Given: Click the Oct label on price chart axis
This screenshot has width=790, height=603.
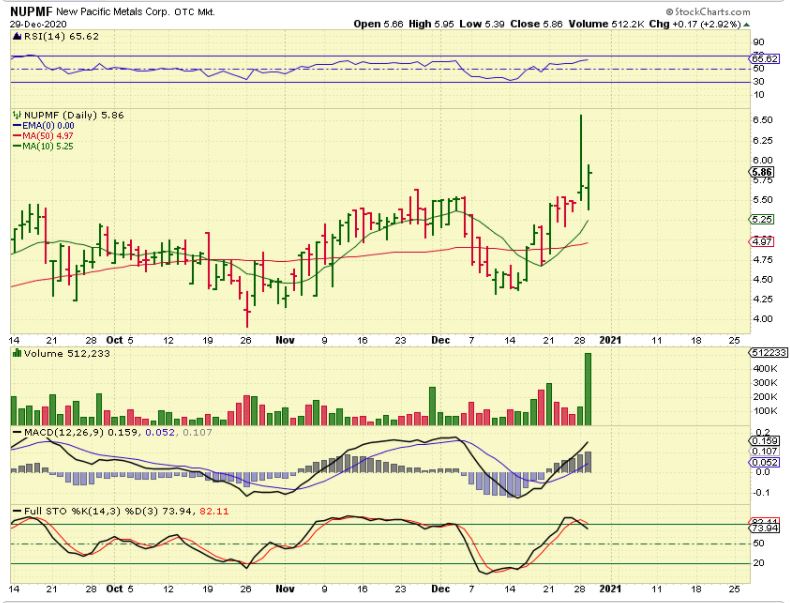Looking at the screenshot, I should point(114,341).
